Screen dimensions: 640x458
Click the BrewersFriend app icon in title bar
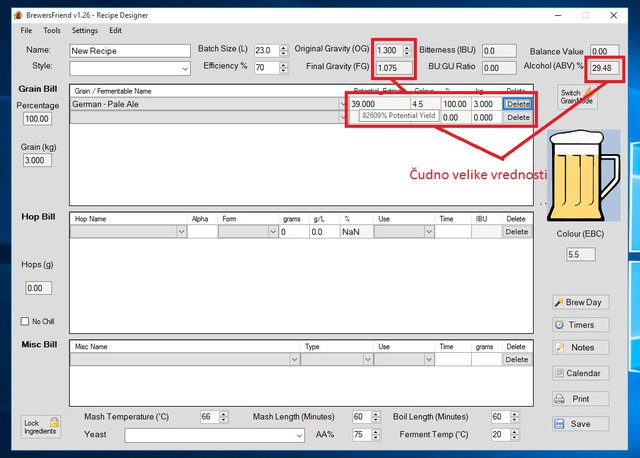click(x=18, y=15)
